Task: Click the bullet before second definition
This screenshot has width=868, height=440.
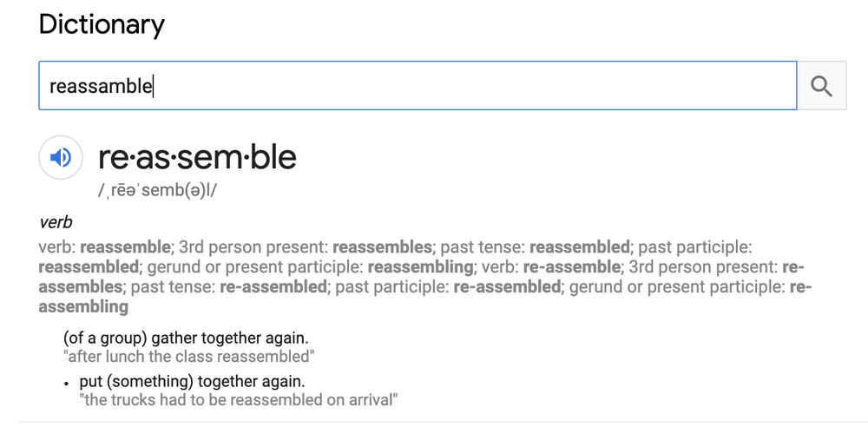Action: click(67, 383)
